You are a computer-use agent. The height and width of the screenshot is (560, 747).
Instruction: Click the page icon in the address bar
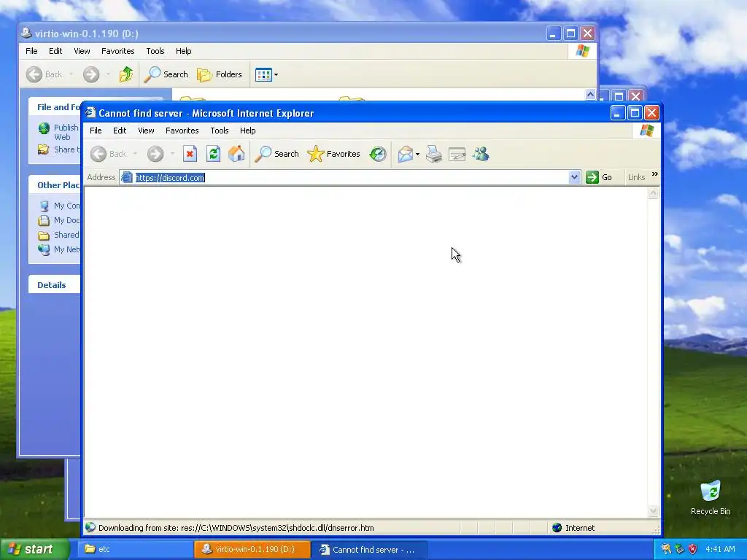[127, 178]
